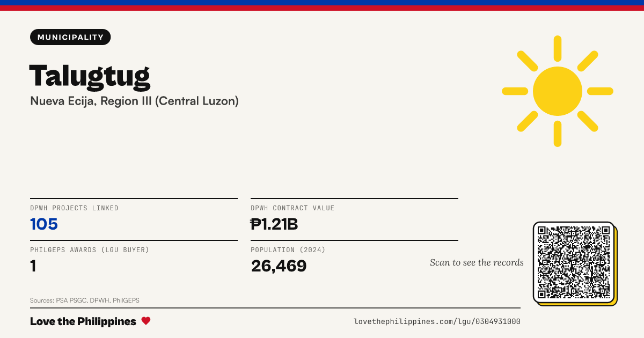Click the Love the Philippines logo text
Screen dimensions: 644x338
coord(83,321)
